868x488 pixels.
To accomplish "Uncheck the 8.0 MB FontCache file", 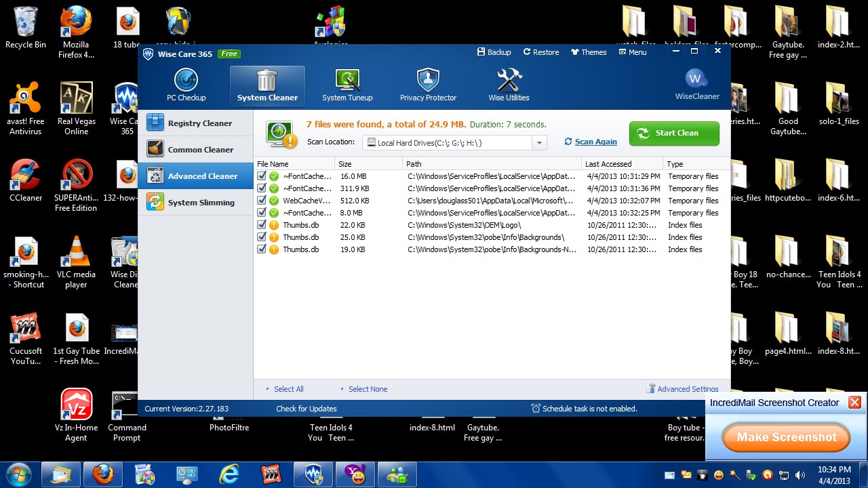I will coord(262,213).
